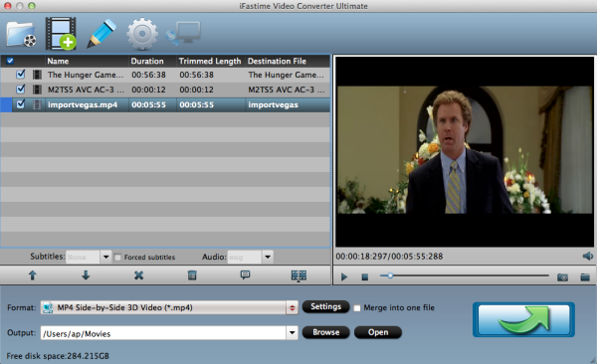
Task: Select The Hunger Game file name
Action: (x=86, y=75)
